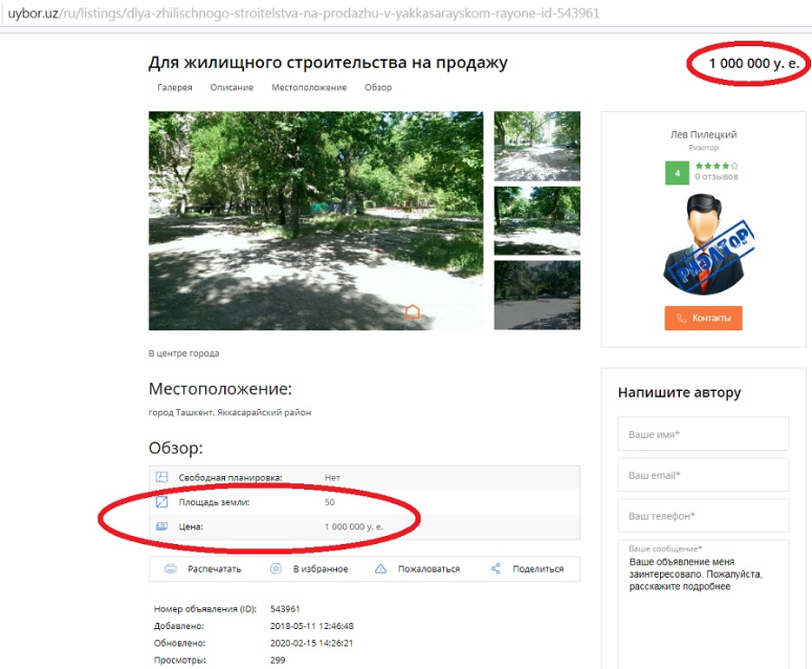The width and height of the screenshot is (812, 669).
Task: Switch to the Описание tab
Action: point(232,88)
